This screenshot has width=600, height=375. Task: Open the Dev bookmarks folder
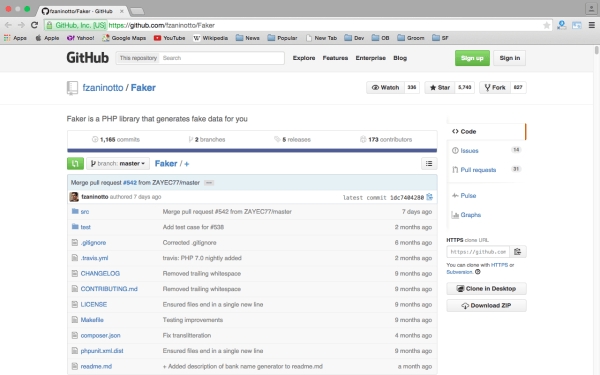(x=354, y=38)
